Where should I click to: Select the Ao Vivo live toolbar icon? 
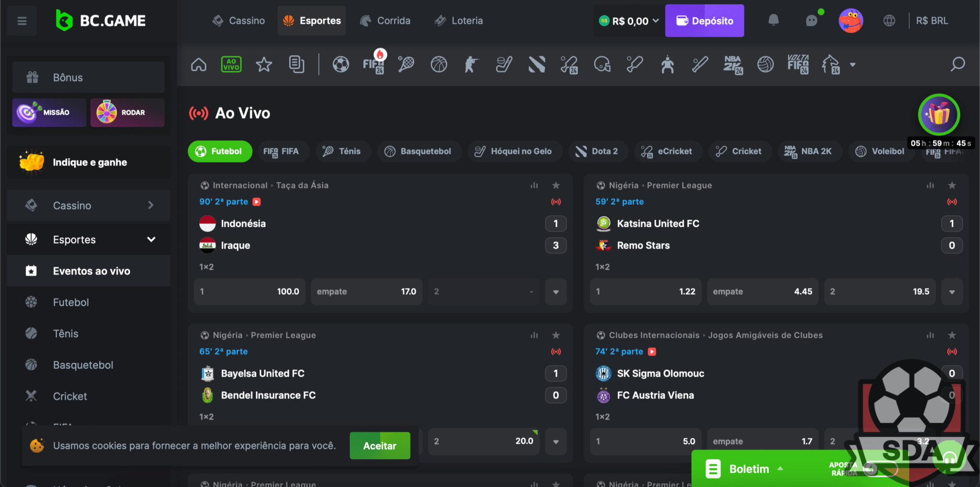pos(231,64)
